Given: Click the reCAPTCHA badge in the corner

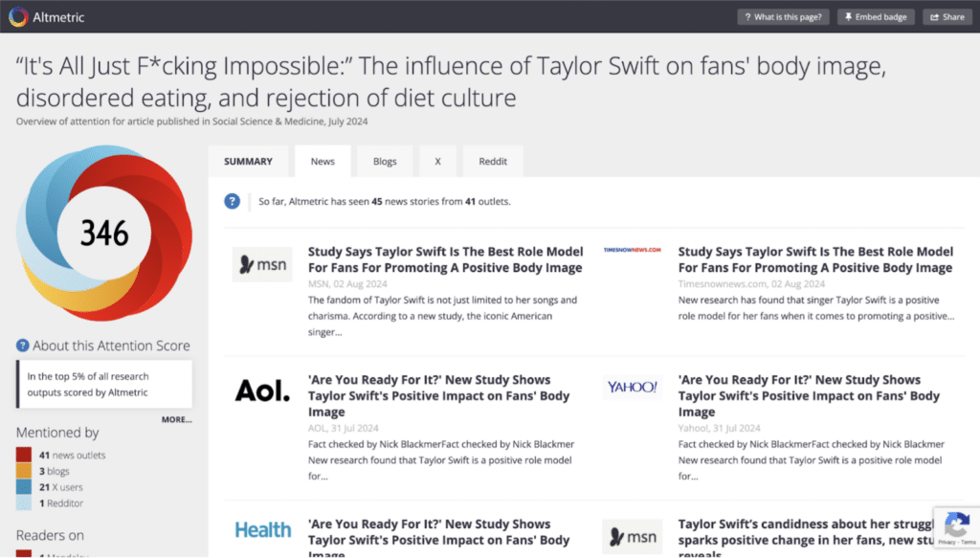Looking at the screenshot, I should pos(956,527).
